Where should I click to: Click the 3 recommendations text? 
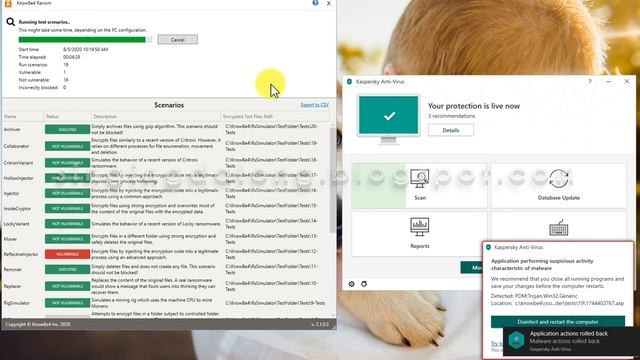(451, 116)
